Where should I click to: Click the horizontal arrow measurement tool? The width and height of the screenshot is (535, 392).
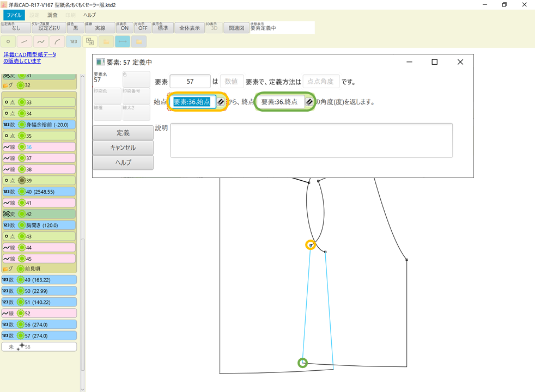coord(122,41)
